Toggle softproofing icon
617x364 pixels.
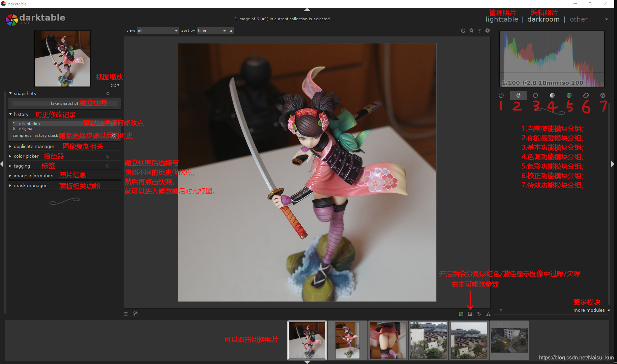coord(479,314)
